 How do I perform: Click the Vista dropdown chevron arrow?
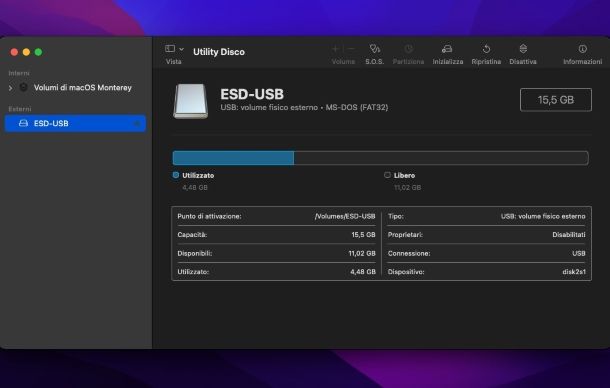181,49
